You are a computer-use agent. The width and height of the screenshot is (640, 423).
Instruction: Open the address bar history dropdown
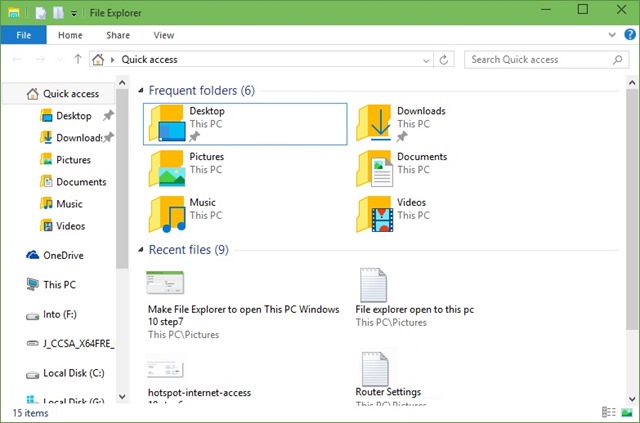pos(426,60)
